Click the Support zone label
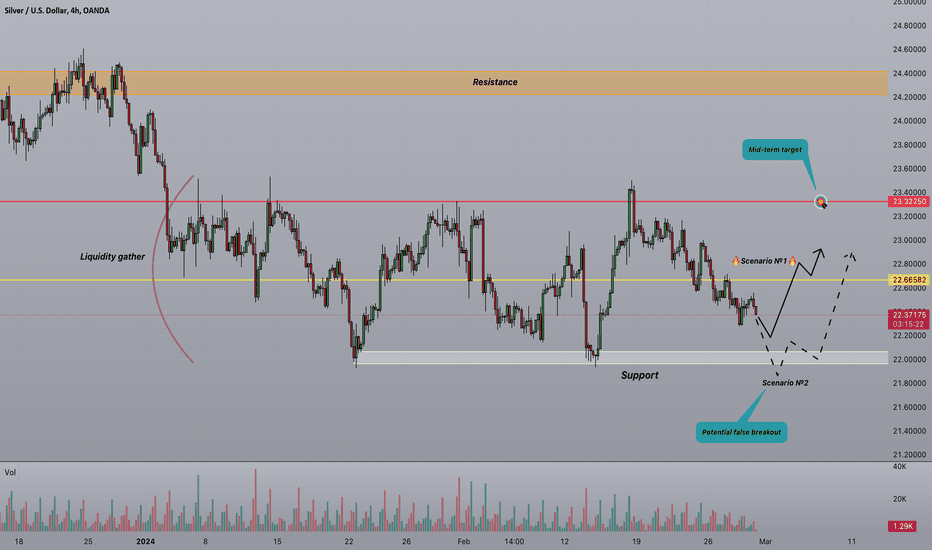Screen dimensions: 932x550 tap(640, 375)
